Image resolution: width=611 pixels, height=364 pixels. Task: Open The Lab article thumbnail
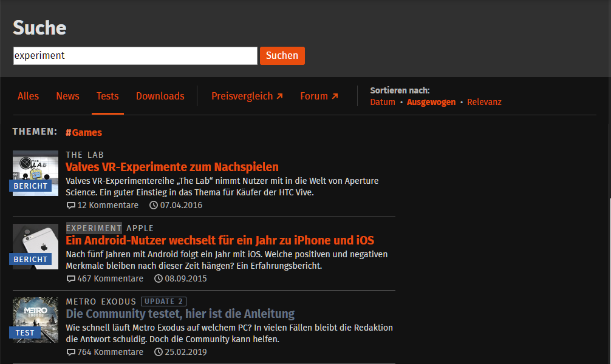(35, 174)
